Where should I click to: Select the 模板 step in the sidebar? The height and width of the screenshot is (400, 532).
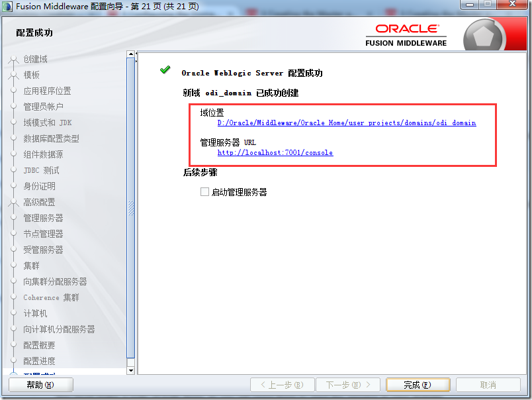(x=32, y=75)
